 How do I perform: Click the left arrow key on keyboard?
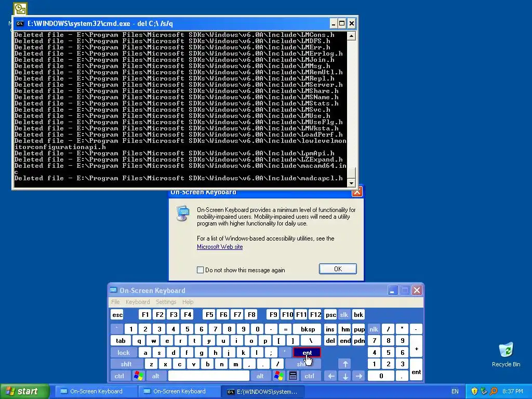click(x=331, y=376)
